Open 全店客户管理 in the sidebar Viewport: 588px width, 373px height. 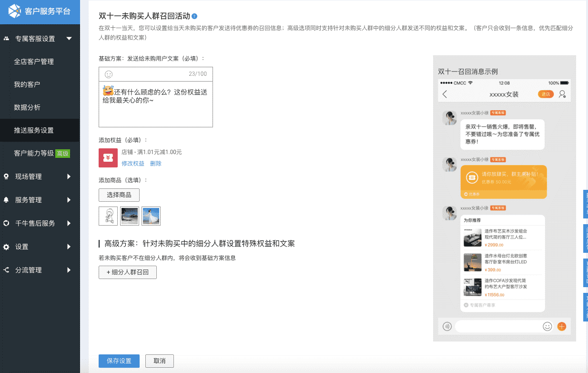click(34, 62)
